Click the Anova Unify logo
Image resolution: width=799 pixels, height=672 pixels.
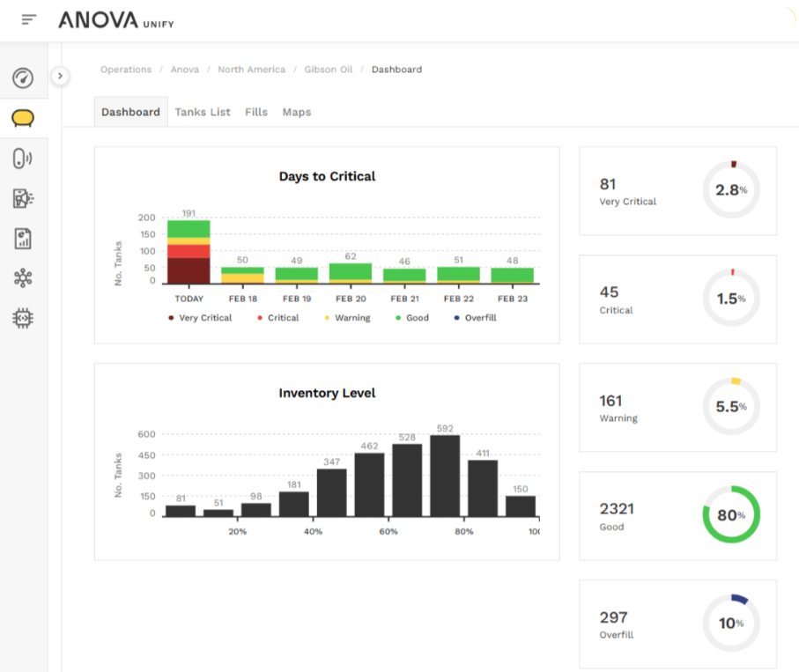coord(116,20)
